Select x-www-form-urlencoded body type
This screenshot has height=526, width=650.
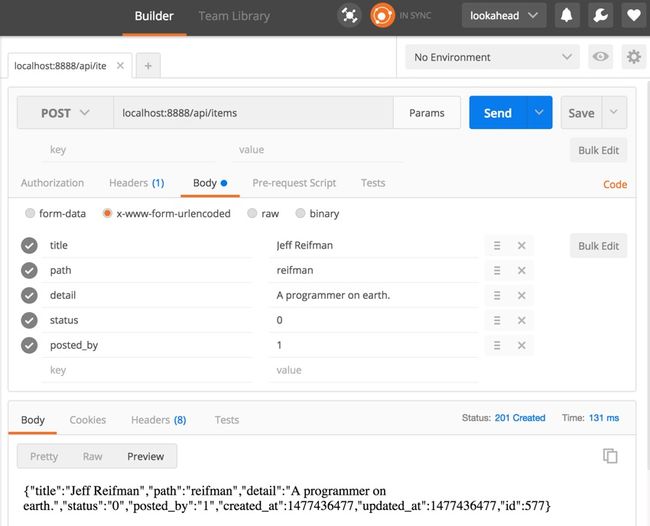[107, 213]
